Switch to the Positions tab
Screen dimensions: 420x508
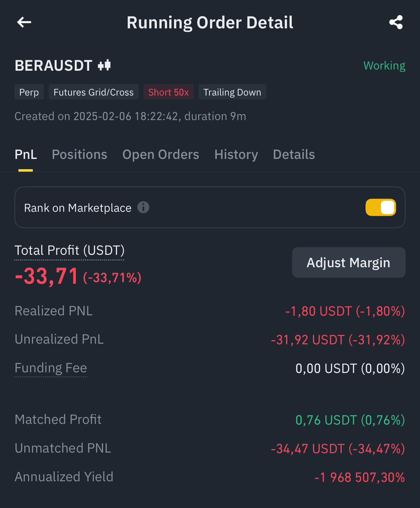[x=79, y=155]
